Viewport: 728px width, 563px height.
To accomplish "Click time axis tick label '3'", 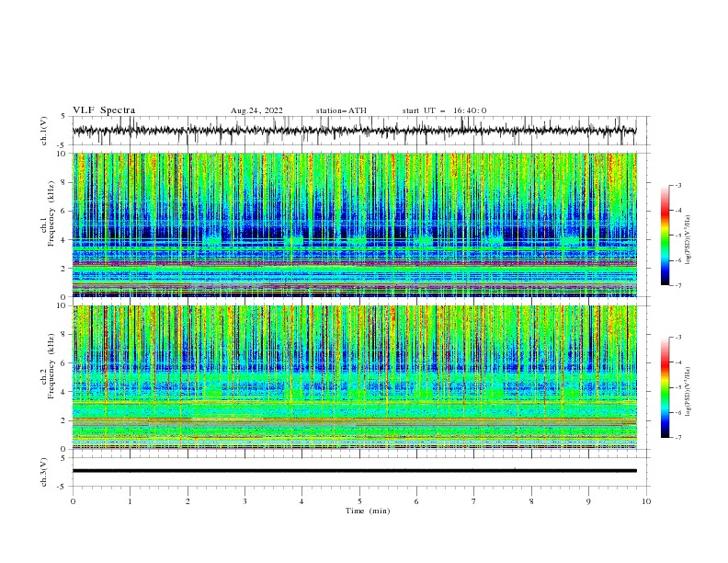I will [x=245, y=501].
